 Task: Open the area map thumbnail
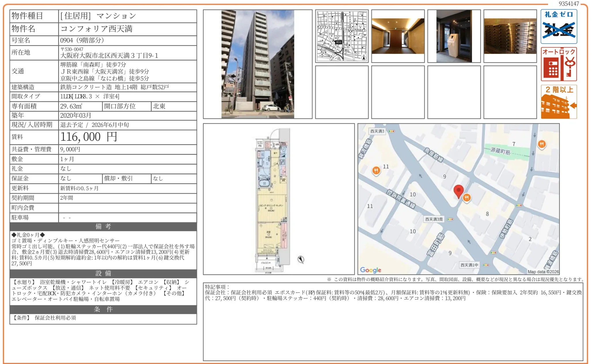pos(342,36)
